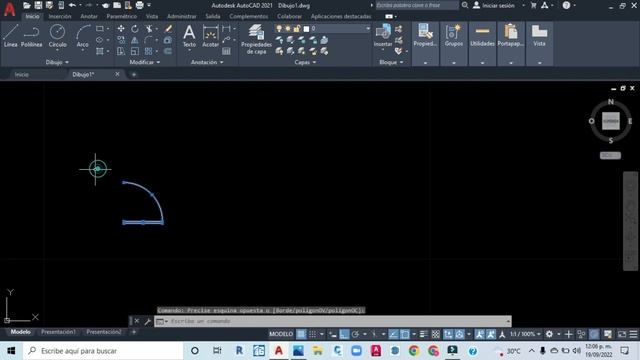Click the Array (Matriz) tool icon
640x360 pixels.
149,51
